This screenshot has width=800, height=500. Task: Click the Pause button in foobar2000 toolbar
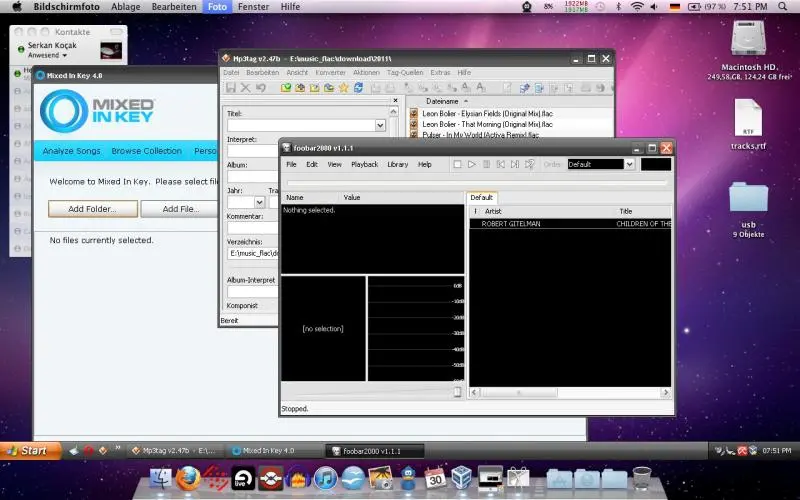[487, 164]
